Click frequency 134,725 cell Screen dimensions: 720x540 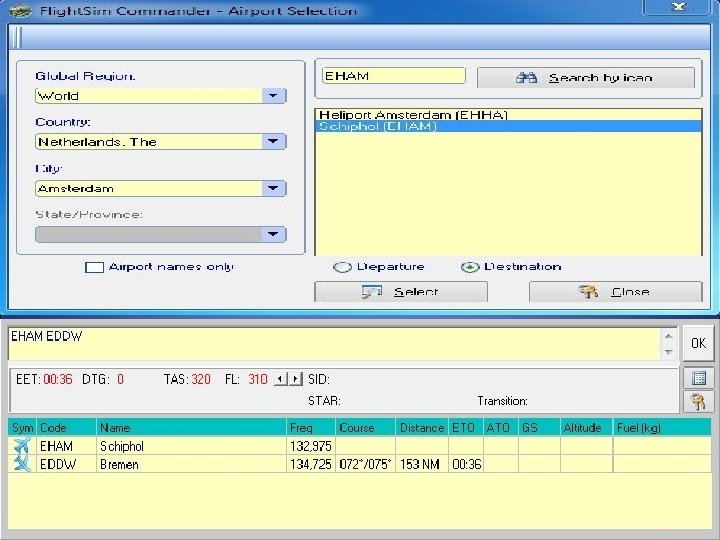311,464
